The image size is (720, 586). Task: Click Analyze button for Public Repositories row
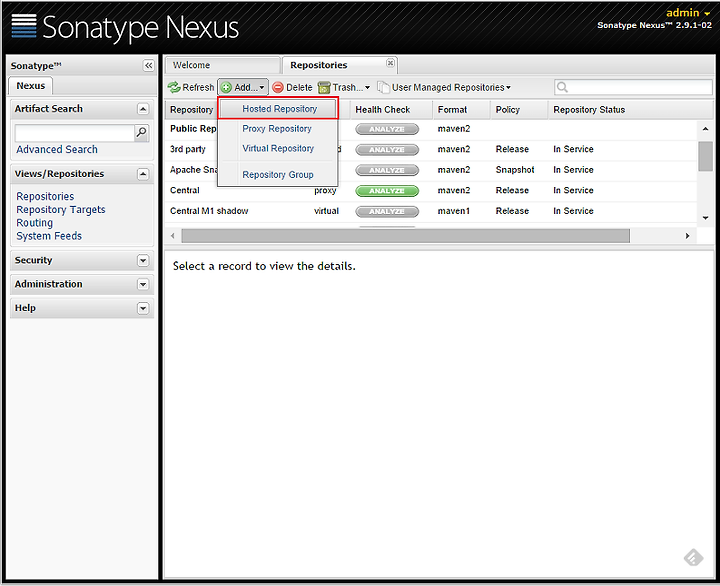[x=387, y=129]
